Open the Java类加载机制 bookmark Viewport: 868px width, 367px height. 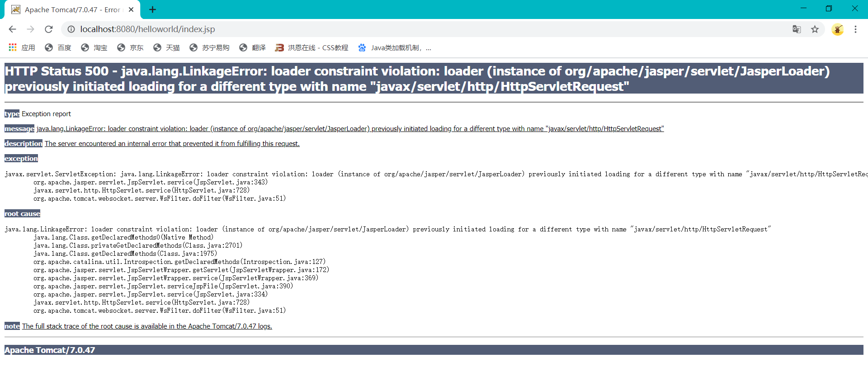coord(395,47)
